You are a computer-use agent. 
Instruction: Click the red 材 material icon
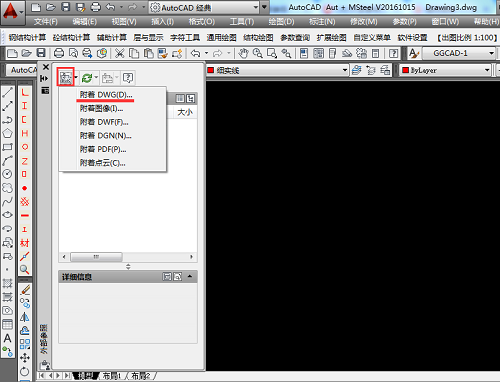pyautogui.click(x=25, y=243)
